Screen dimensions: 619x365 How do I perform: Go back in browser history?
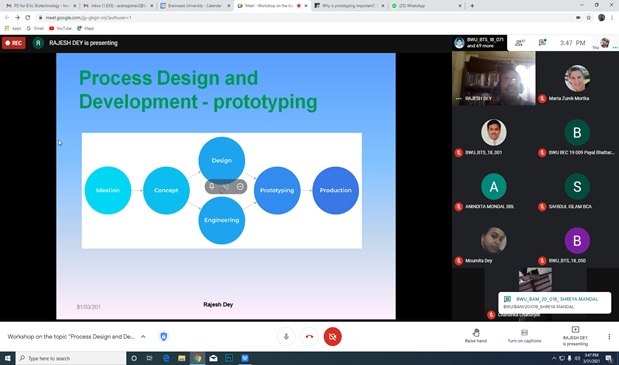7,17
